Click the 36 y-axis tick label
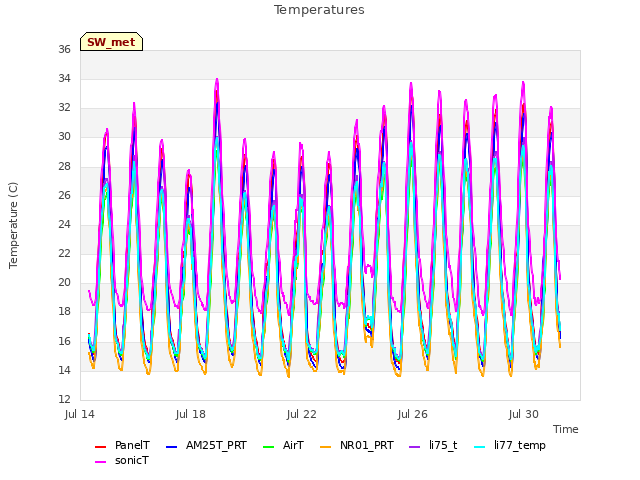Image resolution: width=640 pixels, height=480 pixels. 64,49
